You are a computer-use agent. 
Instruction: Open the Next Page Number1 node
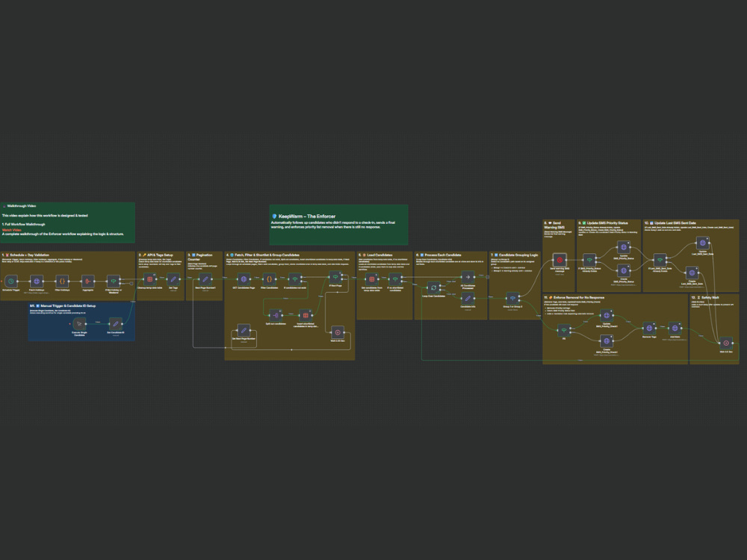pos(205,279)
